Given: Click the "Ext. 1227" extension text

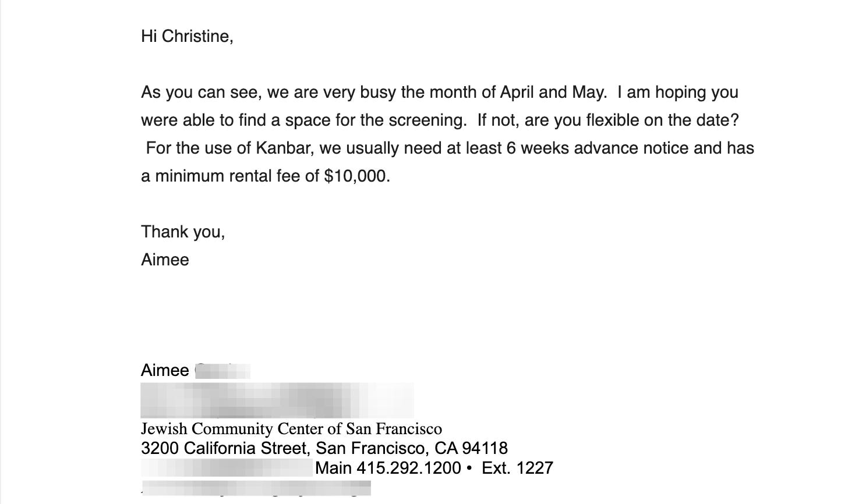Looking at the screenshot, I should pyautogui.click(x=517, y=468).
